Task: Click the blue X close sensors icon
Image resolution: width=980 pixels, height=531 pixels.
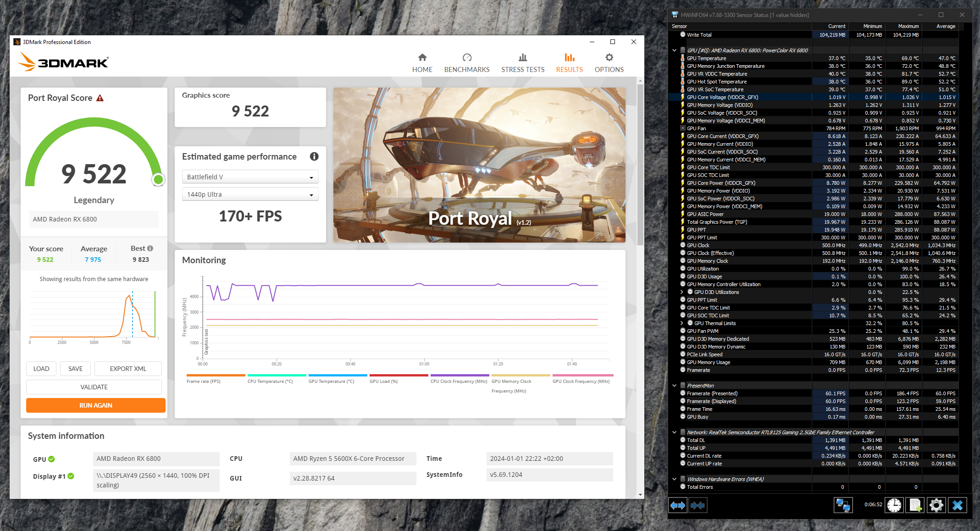Action: click(x=958, y=505)
